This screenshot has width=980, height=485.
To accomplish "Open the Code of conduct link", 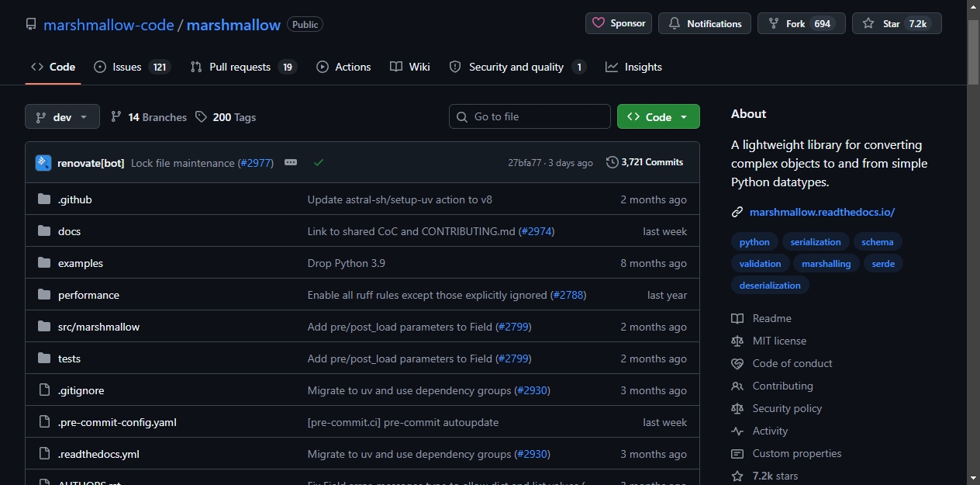I will pyautogui.click(x=782, y=363).
